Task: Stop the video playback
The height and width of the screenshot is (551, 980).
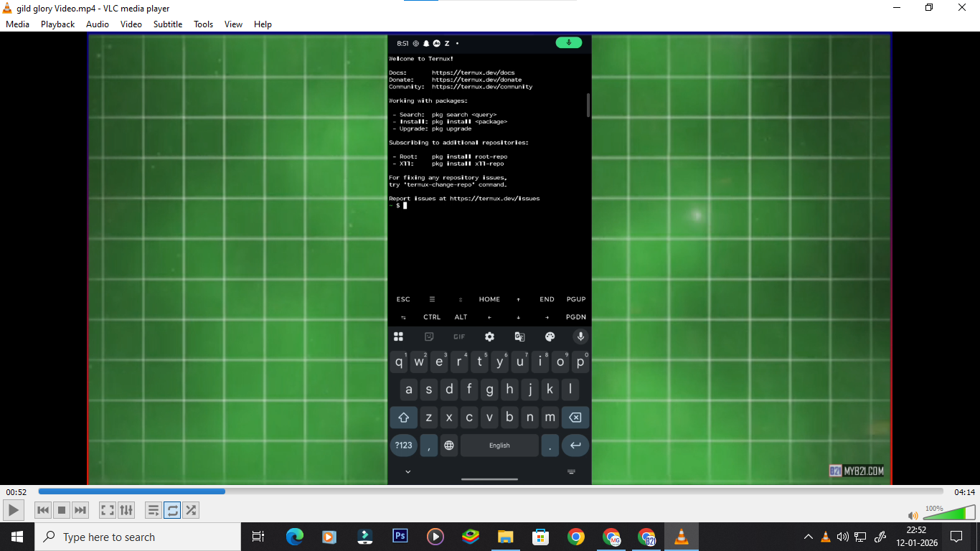Action: (x=62, y=510)
